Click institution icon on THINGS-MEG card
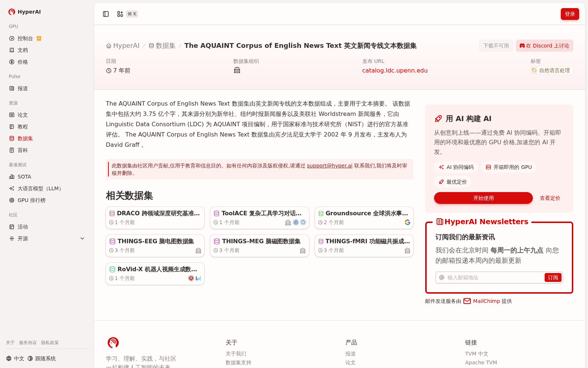Viewport: 588px width, 368px height. tap(303, 251)
